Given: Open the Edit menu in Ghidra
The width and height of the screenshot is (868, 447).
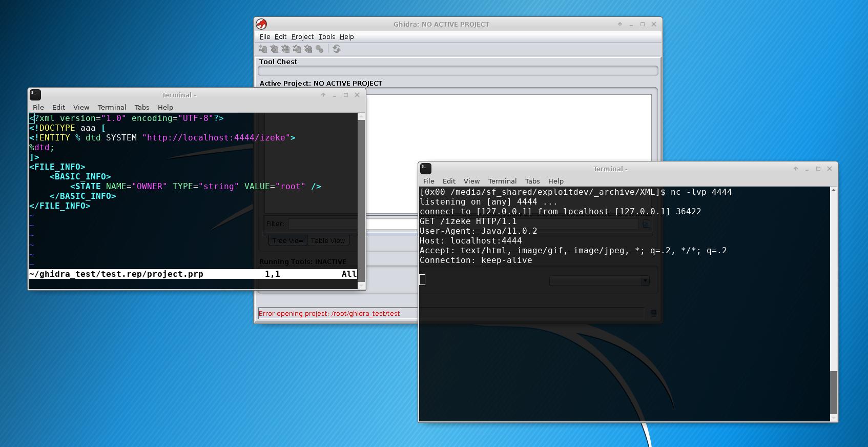Looking at the screenshot, I should click(x=280, y=37).
